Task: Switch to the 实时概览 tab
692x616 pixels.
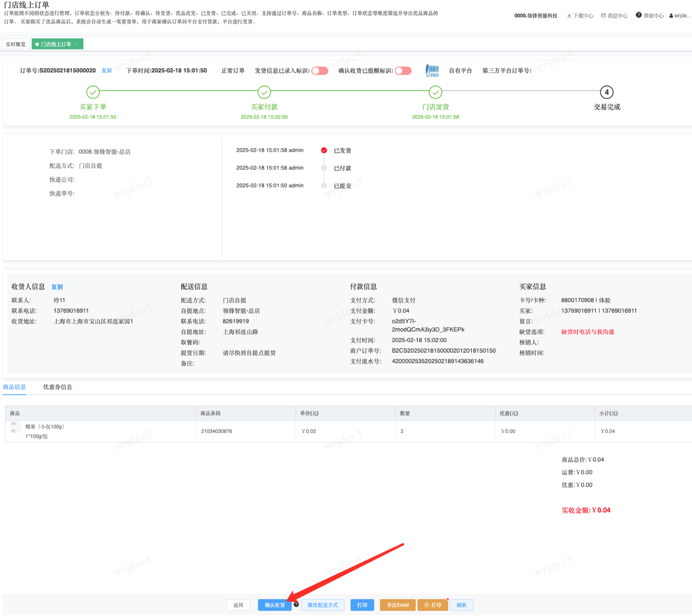Action: click(x=16, y=44)
